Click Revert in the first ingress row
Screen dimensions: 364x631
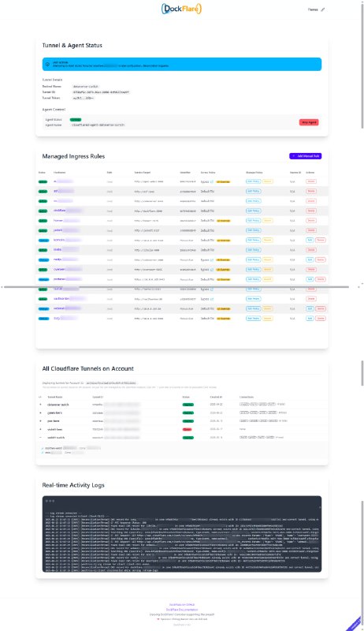268,181
